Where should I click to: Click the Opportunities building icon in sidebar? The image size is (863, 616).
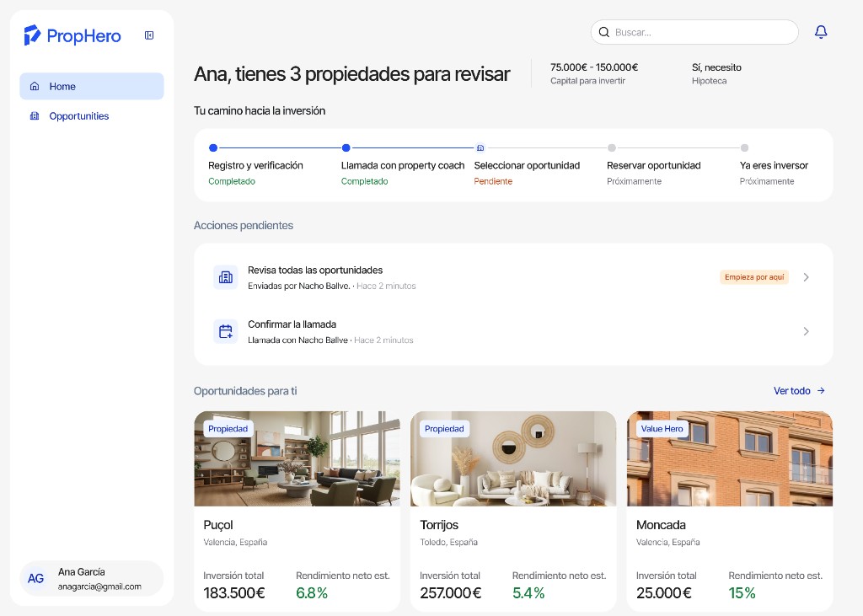click(x=35, y=115)
